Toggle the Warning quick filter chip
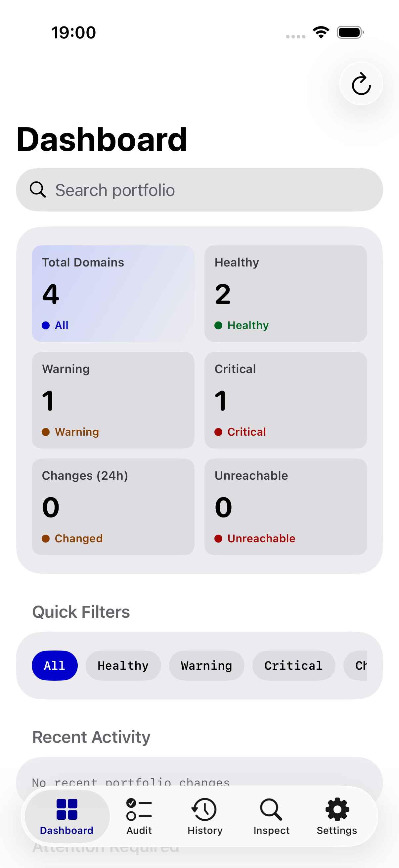 tap(206, 665)
